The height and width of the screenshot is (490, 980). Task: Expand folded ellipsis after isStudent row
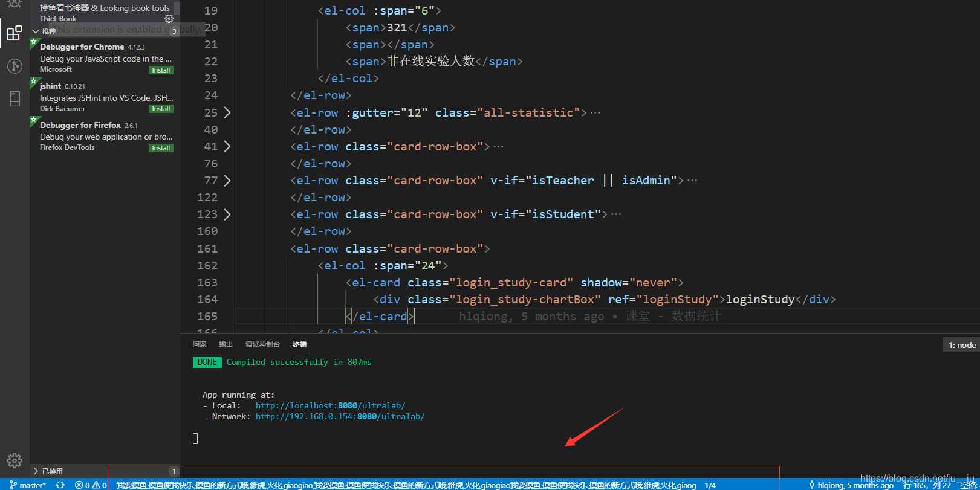616,214
